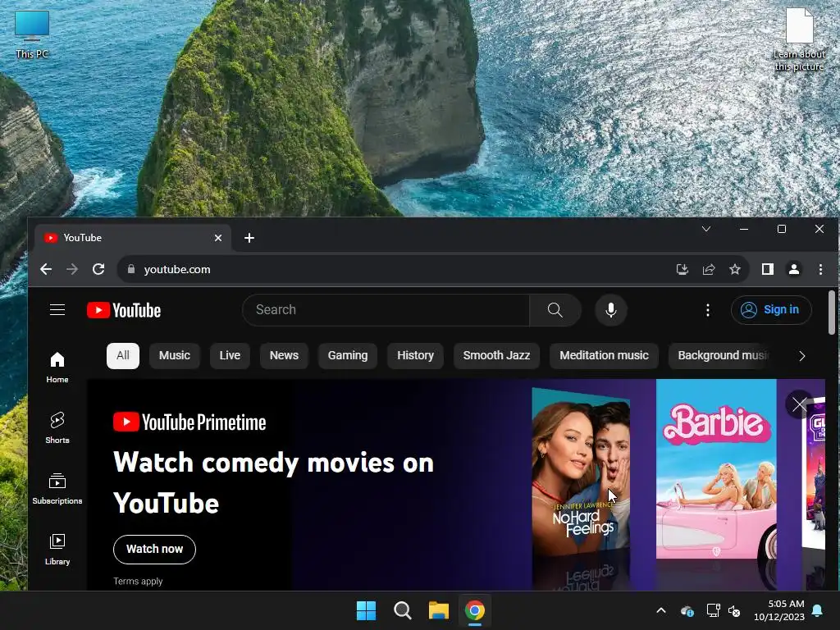
Task: Click the Watch now button
Action: pos(154,549)
